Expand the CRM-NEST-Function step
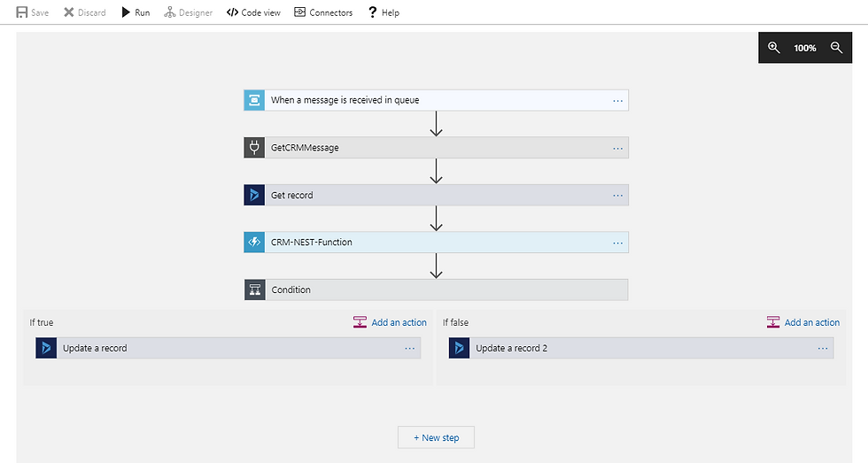The width and height of the screenshot is (868, 463). click(x=436, y=243)
